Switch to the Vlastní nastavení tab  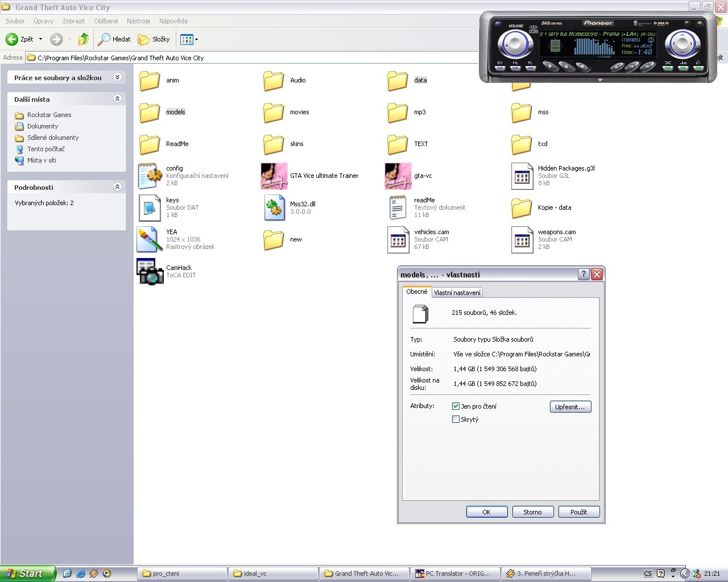457,293
